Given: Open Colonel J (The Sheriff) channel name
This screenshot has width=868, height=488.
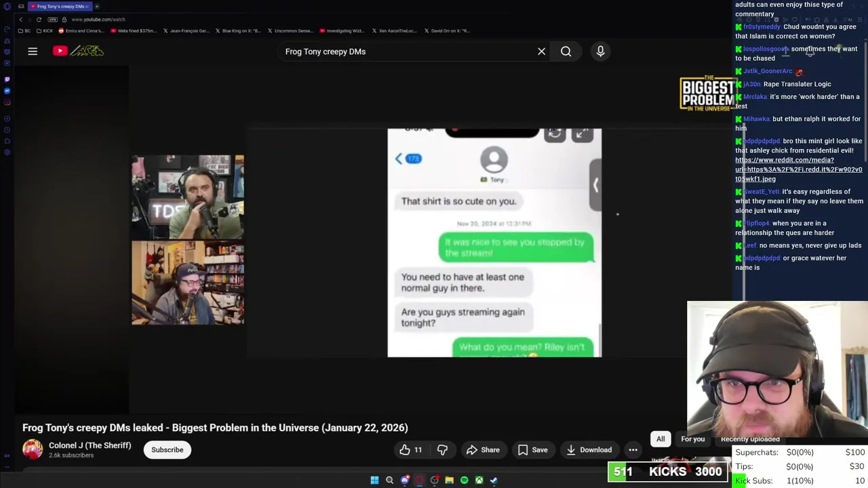Looking at the screenshot, I should coord(90,445).
